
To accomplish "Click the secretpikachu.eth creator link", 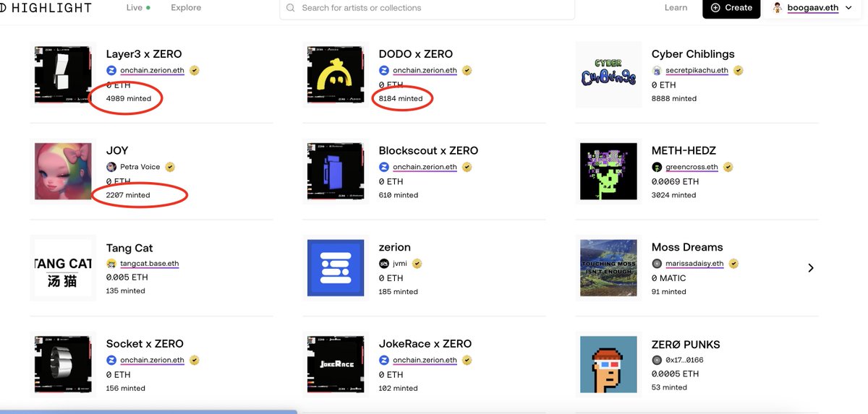I will click(x=698, y=70).
